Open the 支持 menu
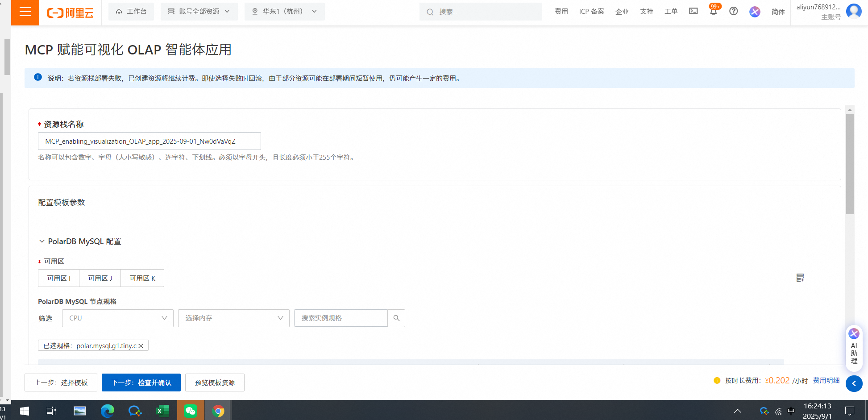This screenshot has width=868, height=420. [647, 12]
